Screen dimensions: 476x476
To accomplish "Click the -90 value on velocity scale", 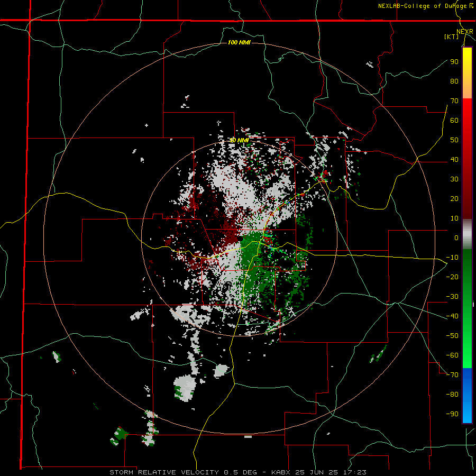I will click(452, 414).
